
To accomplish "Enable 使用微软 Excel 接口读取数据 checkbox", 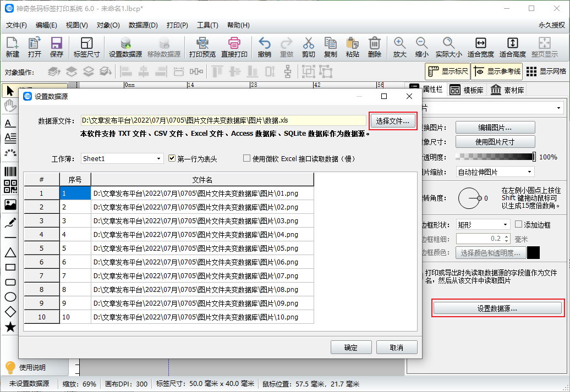I will [x=247, y=158].
